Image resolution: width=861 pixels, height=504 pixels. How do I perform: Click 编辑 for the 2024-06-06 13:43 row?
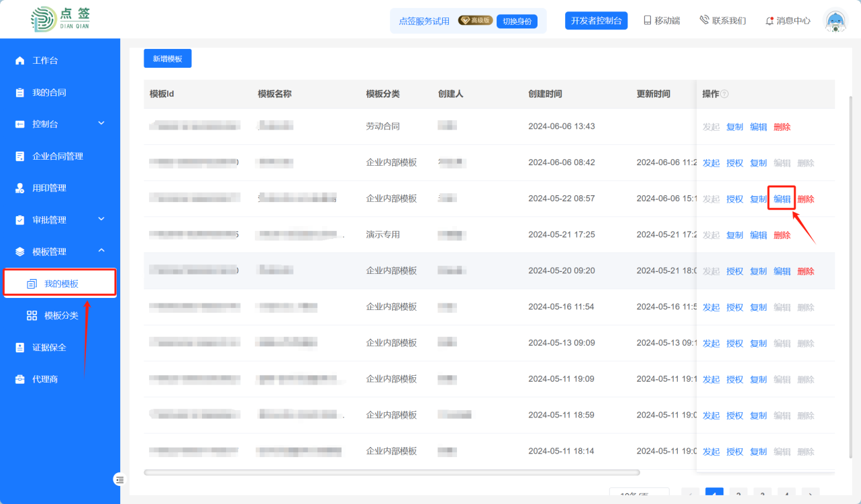pos(758,127)
